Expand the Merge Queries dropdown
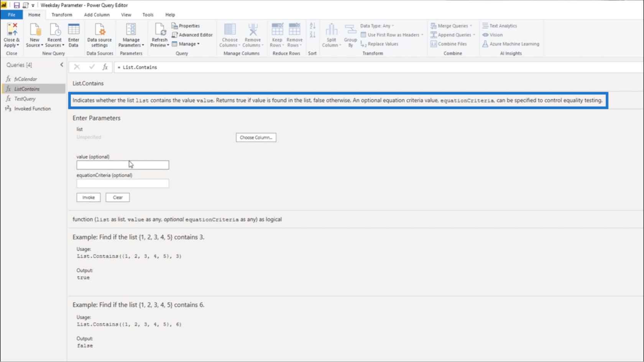Image resolution: width=644 pixels, height=362 pixels. [x=471, y=26]
